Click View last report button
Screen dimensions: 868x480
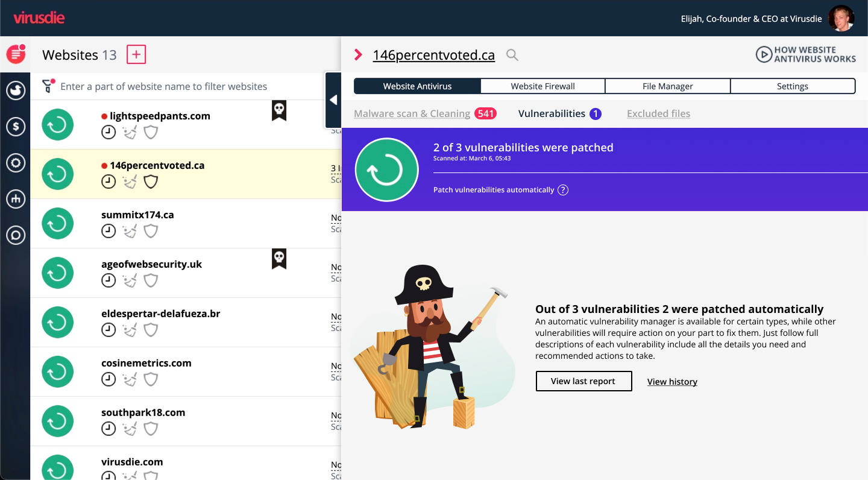click(x=583, y=381)
